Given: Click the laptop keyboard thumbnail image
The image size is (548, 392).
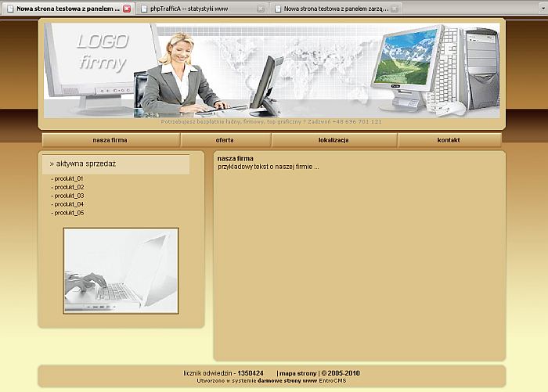Looking at the screenshot, I should [x=121, y=271].
